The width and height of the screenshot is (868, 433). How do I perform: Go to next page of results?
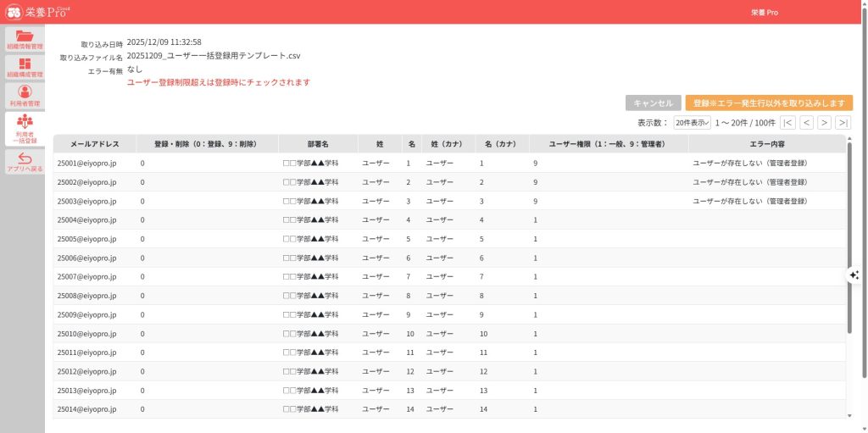(824, 123)
